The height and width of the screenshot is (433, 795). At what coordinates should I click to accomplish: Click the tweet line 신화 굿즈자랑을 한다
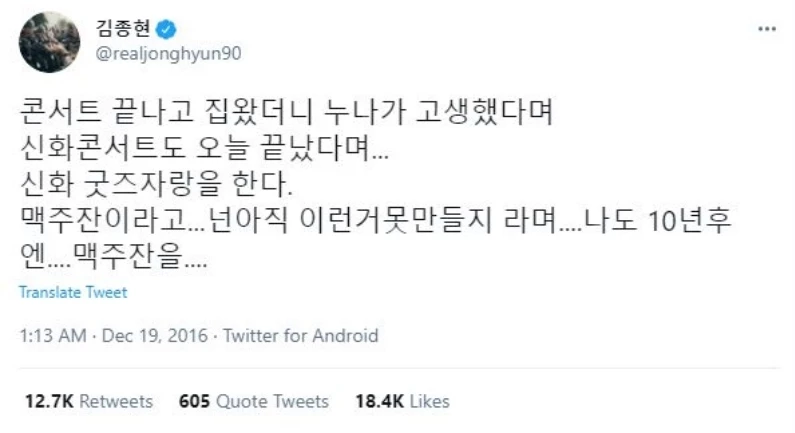click(156, 184)
